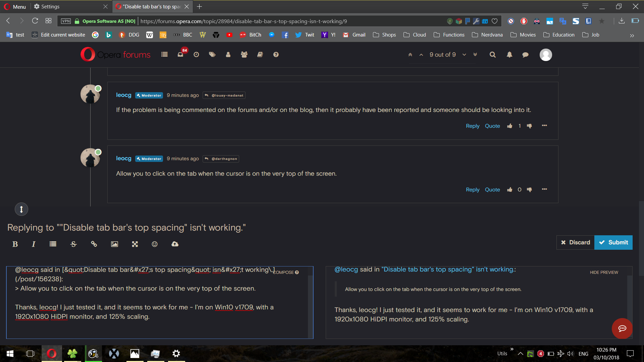Toggle italic formatting in the composer
This screenshot has width=644, height=362.
pos(33,244)
